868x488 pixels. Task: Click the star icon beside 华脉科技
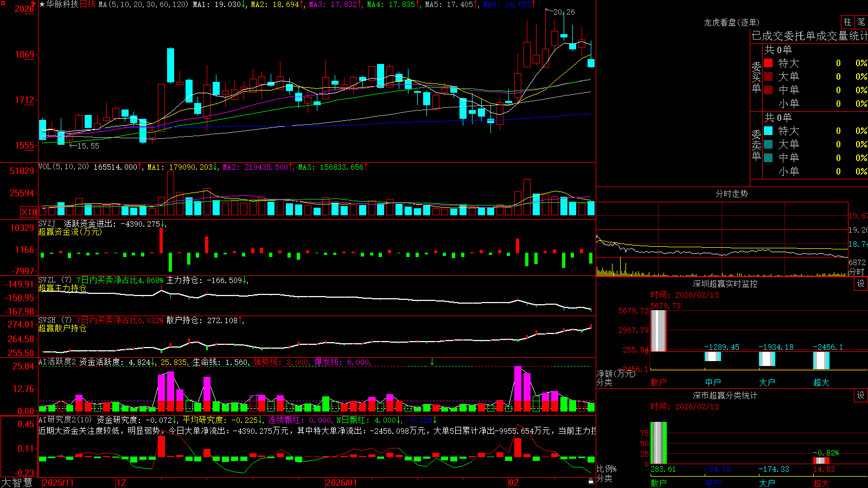point(42,4)
